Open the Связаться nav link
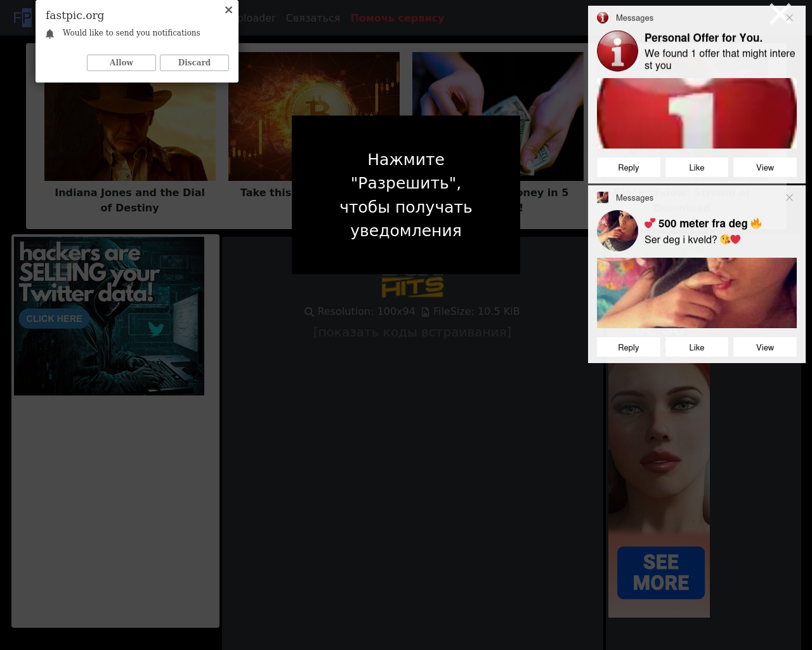This screenshot has height=650, width=812. tap(313, 18)
